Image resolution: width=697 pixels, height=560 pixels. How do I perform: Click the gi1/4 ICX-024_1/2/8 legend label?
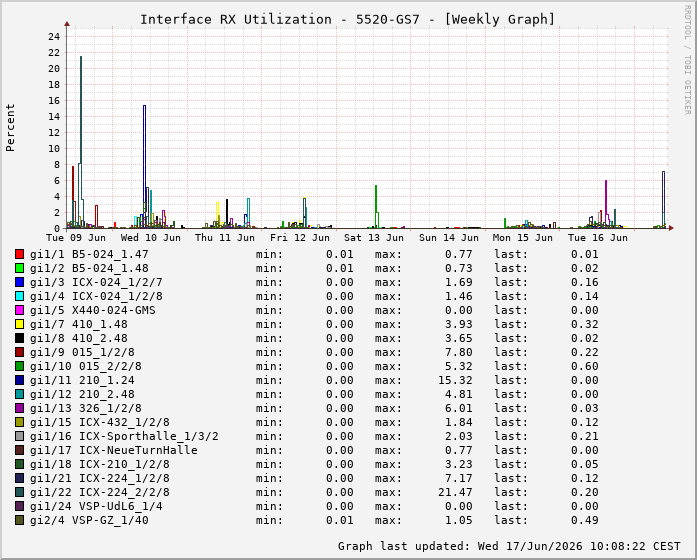pyautogui.click(x=96, y=296)
